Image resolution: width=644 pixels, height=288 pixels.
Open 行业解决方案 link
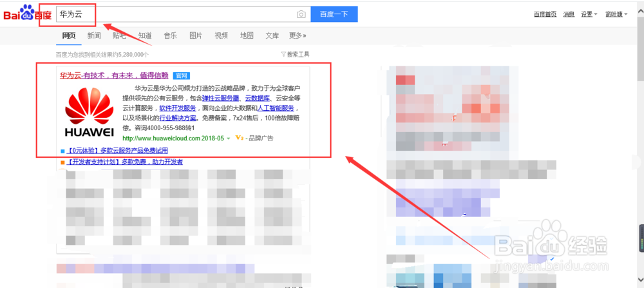(x=178, y=118)
